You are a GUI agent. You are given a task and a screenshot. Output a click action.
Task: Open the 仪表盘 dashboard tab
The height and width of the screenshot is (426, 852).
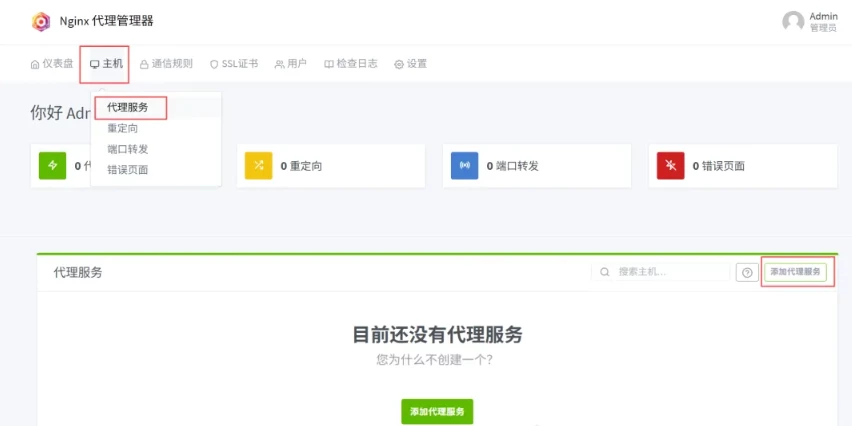[x=52, y=64]
